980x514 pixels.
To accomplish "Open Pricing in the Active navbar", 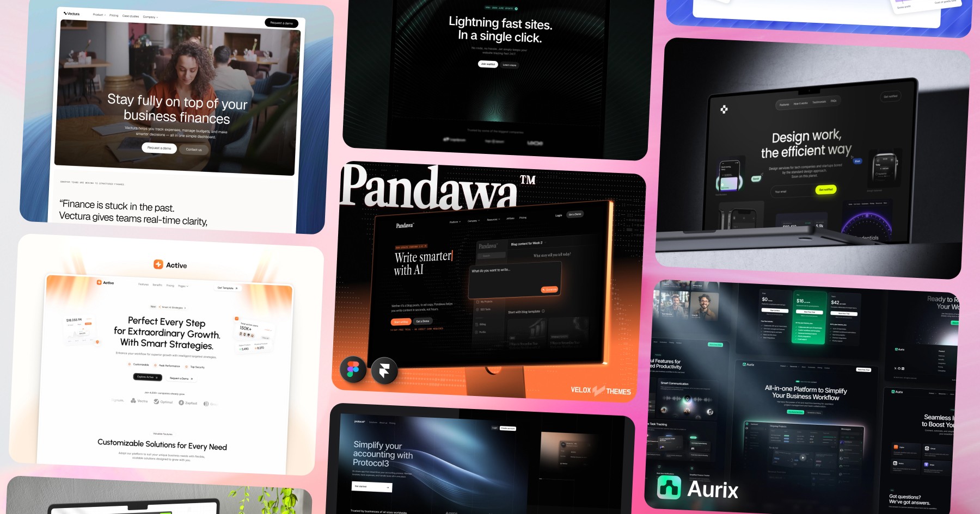I will coord(170,285).
